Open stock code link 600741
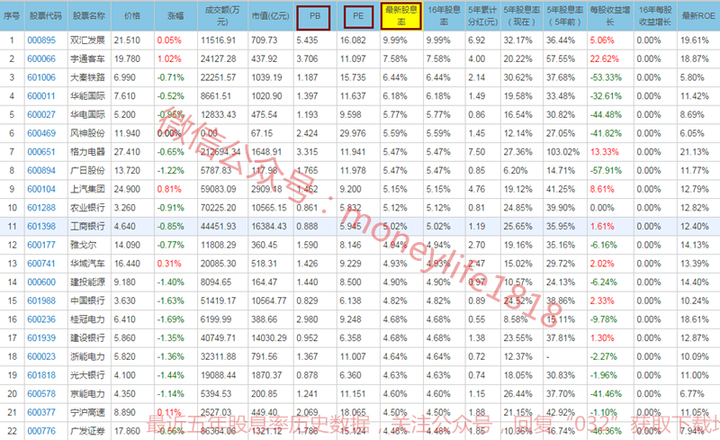 coord(41,264)
